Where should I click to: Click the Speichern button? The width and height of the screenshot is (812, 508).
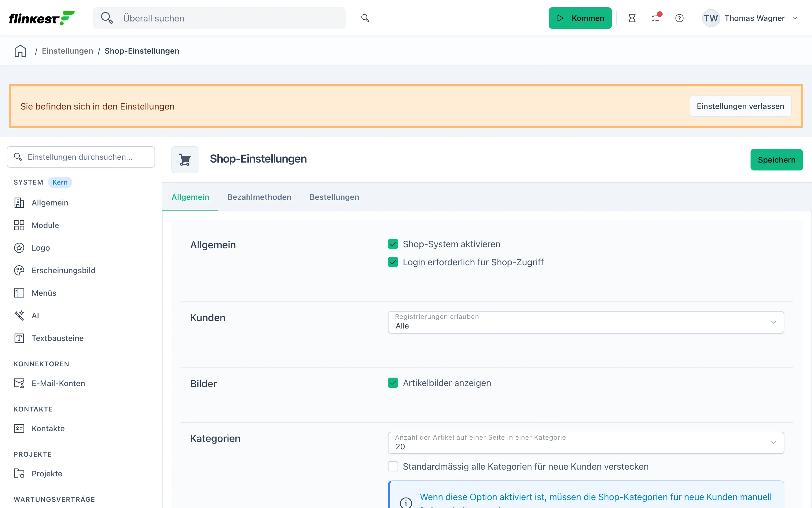point(776,159)
